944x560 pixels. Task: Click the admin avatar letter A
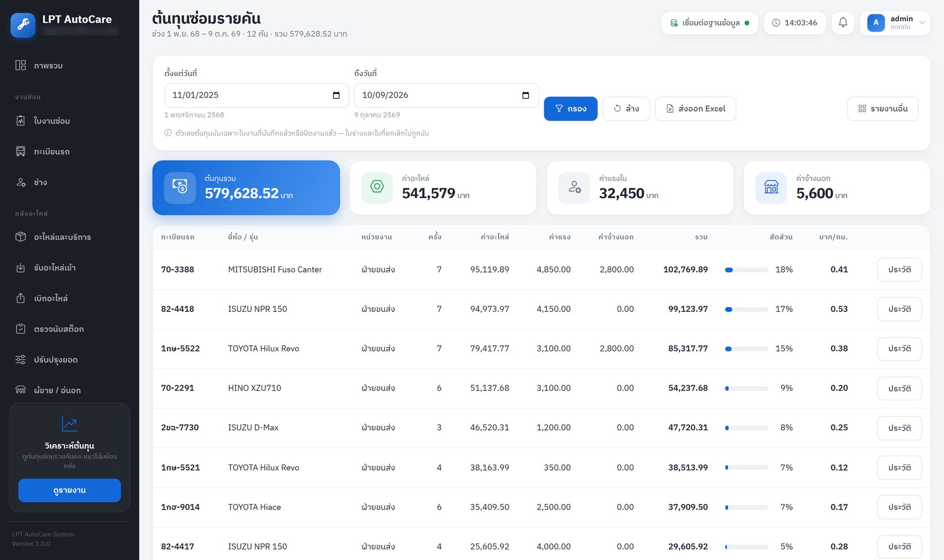coord(876,23)
